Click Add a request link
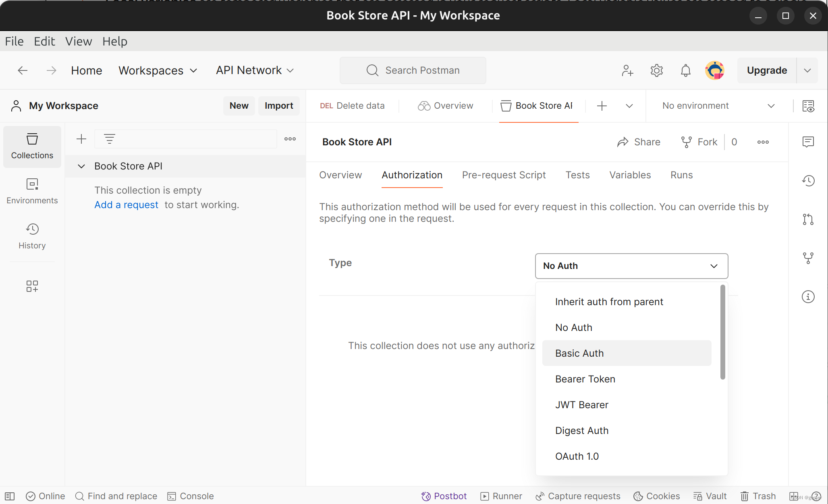 126,205
